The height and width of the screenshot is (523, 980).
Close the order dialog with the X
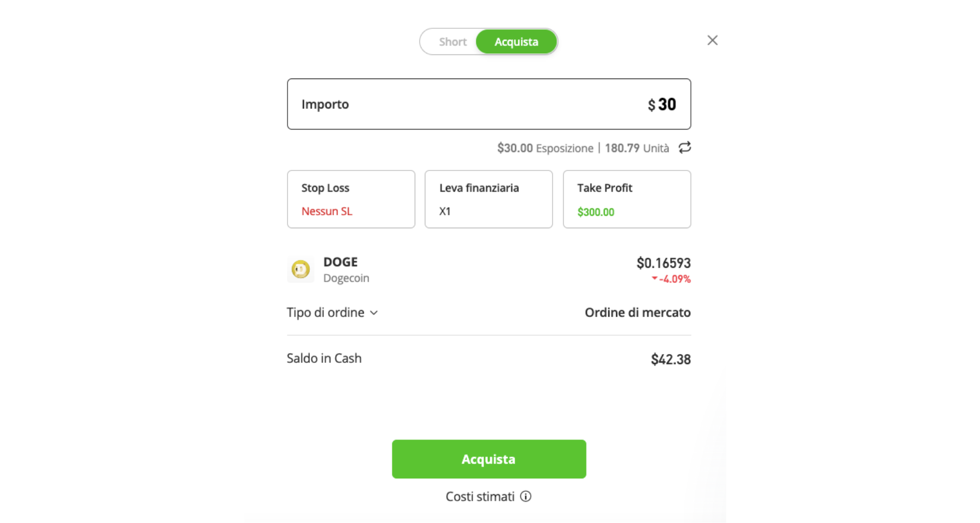[712, 40]
